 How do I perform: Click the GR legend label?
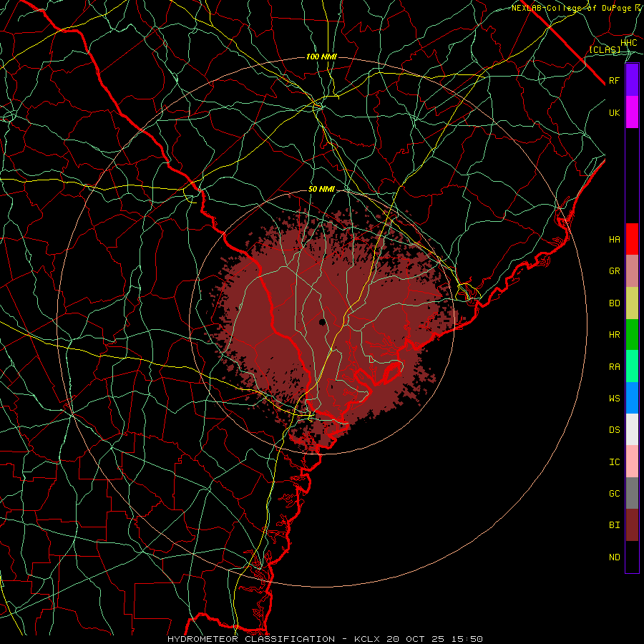click(615, 271)
